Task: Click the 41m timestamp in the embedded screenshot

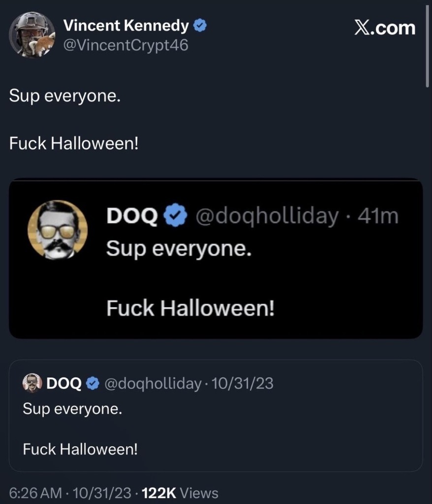Action: coord(379,216)
